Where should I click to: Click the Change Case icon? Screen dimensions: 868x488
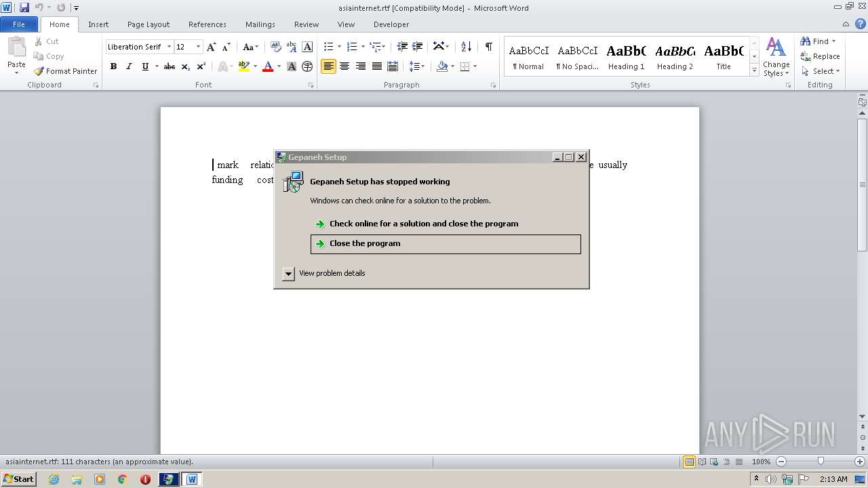tap(249, 47)
